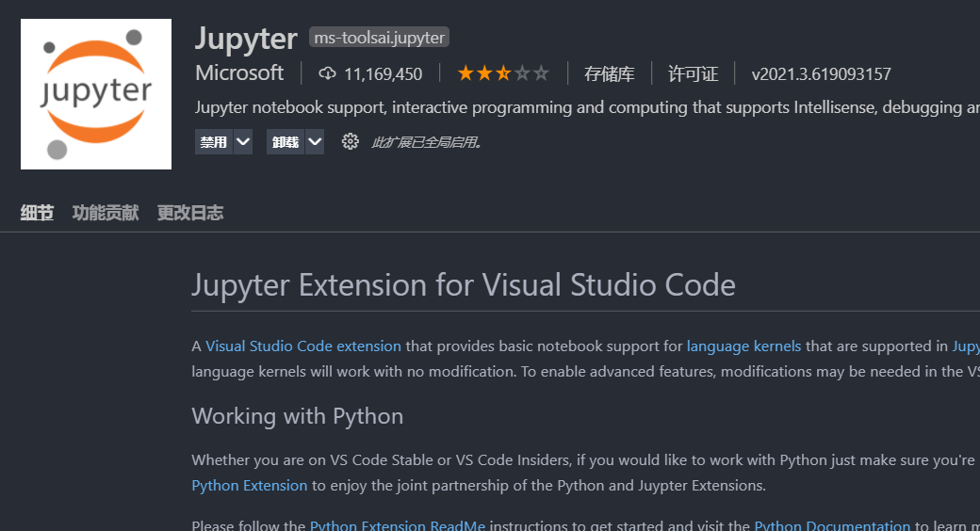Switch to the 功能贡献 contributions tab
Screen dimensions: 980x531
click(x=106, y=213)
